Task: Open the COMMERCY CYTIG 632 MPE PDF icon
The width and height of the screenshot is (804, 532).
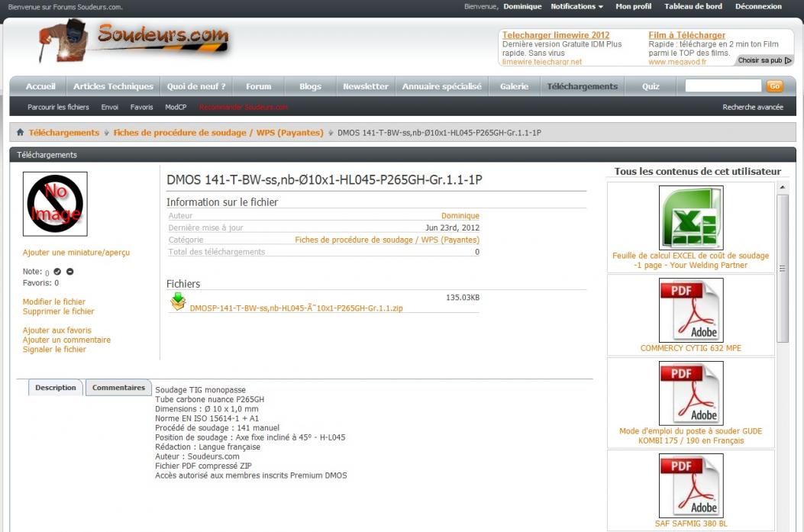Action: tap(690, 310)
